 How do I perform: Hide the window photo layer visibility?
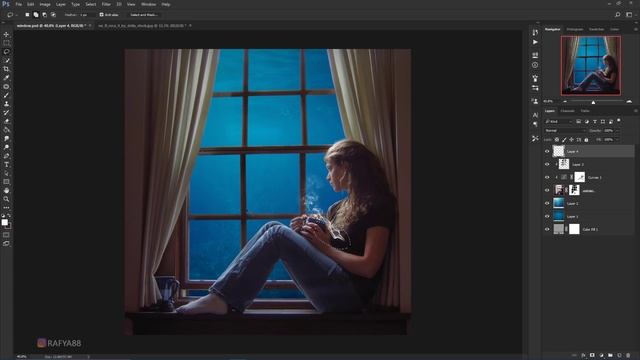[x=547, y=190]
